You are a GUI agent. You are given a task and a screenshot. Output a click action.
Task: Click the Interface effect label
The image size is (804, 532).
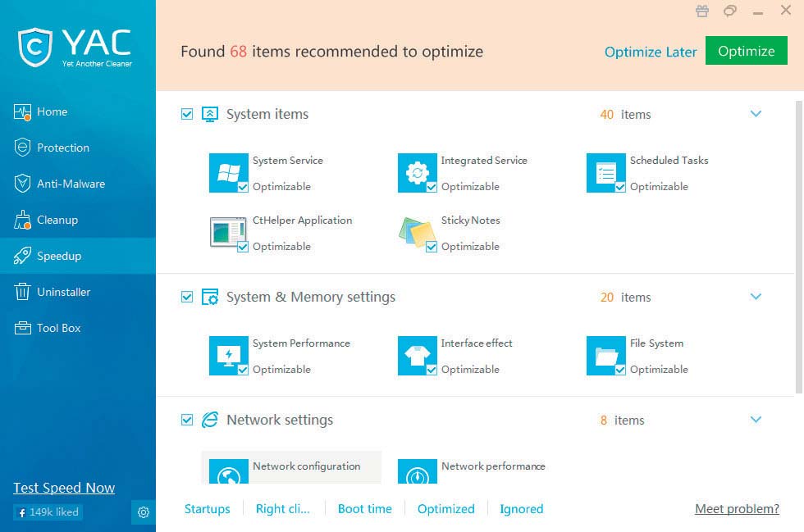point(477,343)
